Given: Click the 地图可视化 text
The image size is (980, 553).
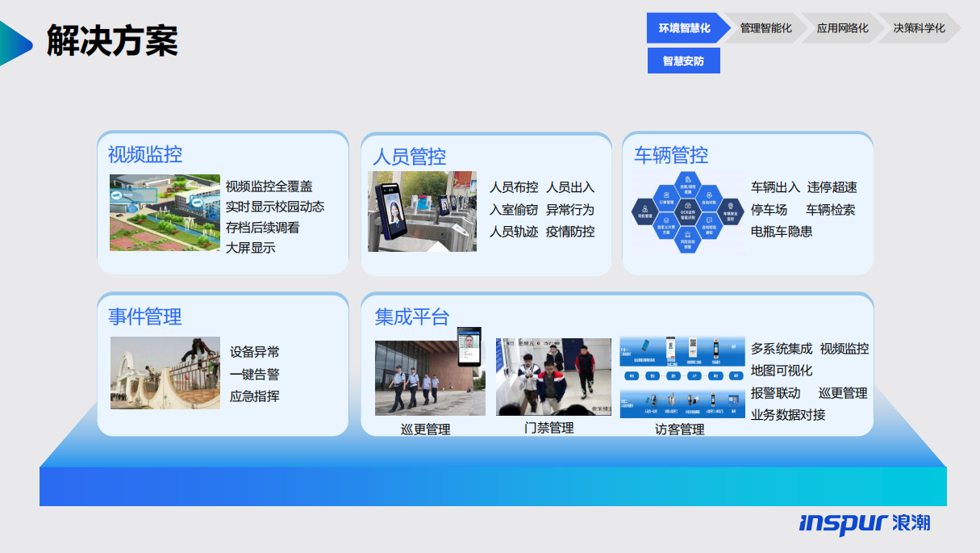Looking at the screenshot, I should tap(782, 371).
